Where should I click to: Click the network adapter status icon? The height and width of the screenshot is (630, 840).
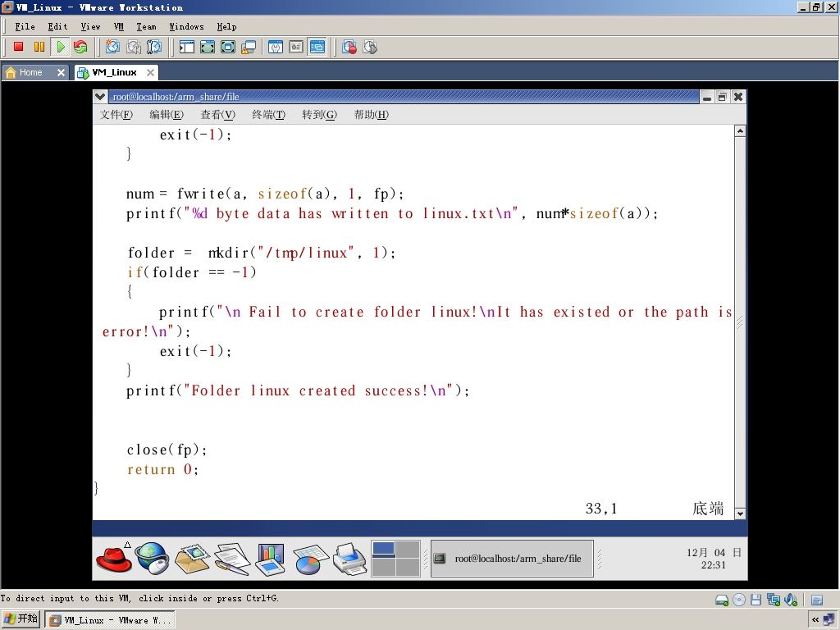[x=773, y=600]
